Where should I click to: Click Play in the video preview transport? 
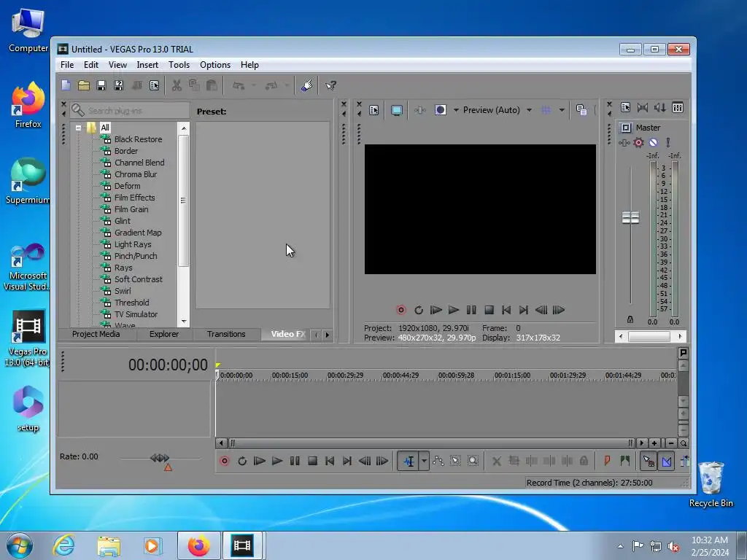point(454,310)
